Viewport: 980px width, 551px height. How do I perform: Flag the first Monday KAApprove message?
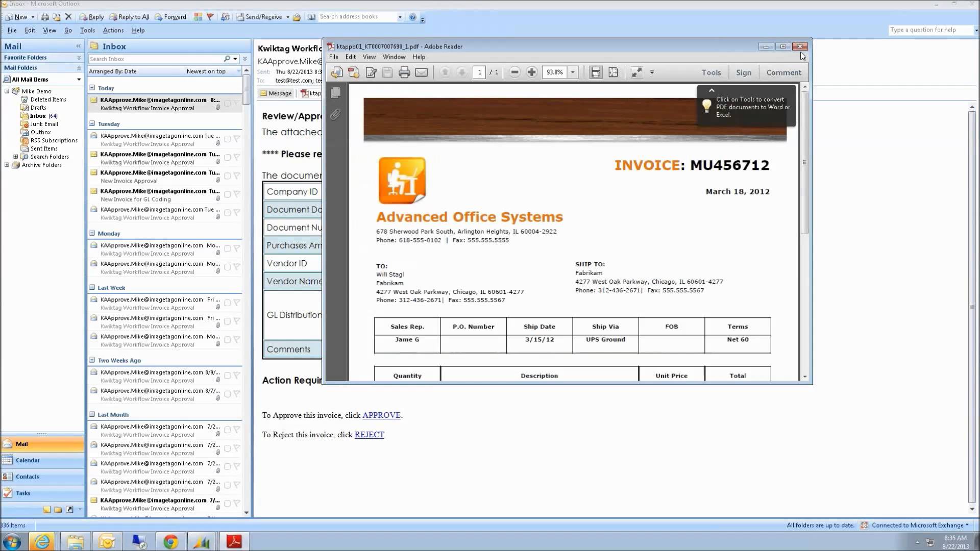tap(237, 248)
